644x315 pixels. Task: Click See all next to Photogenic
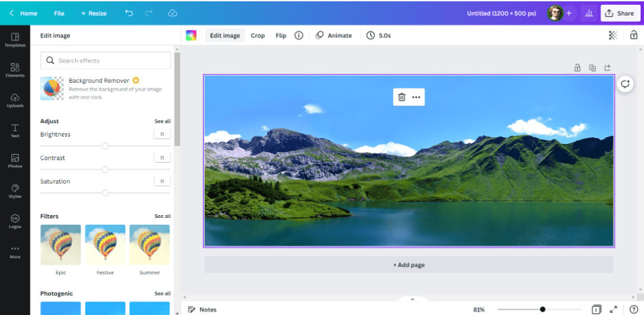163,294
